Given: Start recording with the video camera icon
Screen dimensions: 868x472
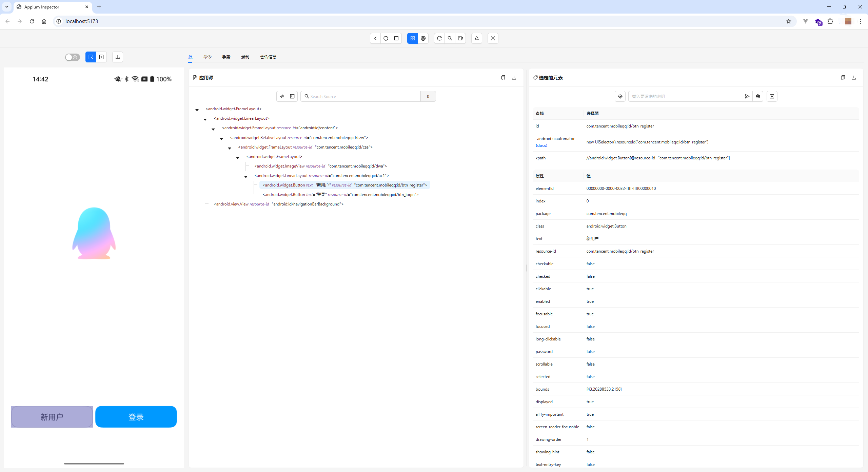Looking at the screenshot, I should pos(460,38).
